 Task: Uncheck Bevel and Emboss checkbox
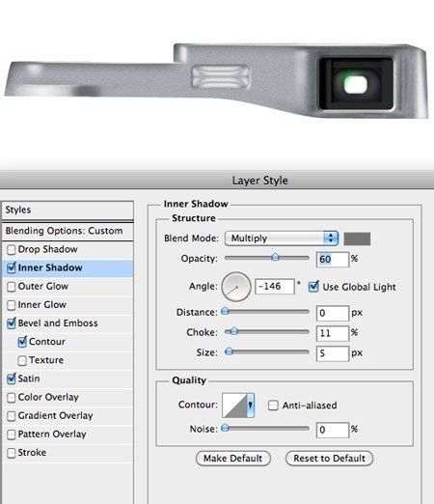pyautogui.click(x=12, y=323)
